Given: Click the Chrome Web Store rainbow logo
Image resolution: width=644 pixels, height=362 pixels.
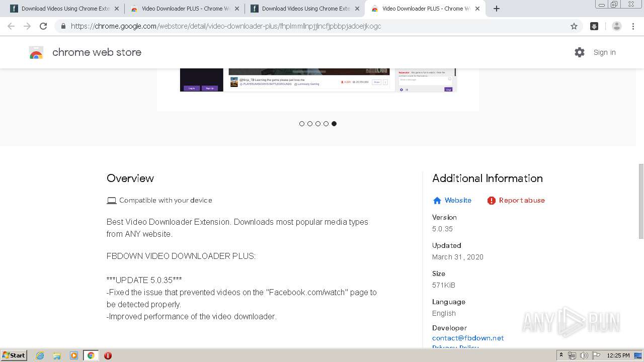Looking at the screenshot, I should click(36, 52).
